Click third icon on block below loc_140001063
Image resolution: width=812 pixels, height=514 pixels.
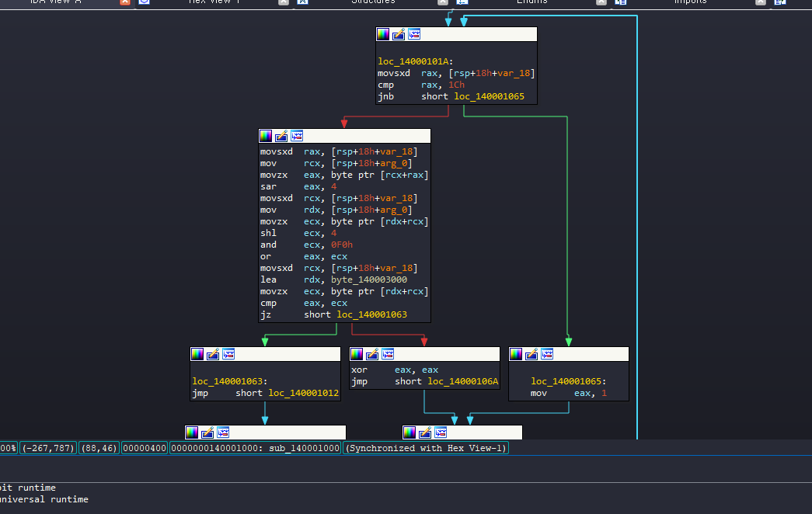(x=223, y=432)
